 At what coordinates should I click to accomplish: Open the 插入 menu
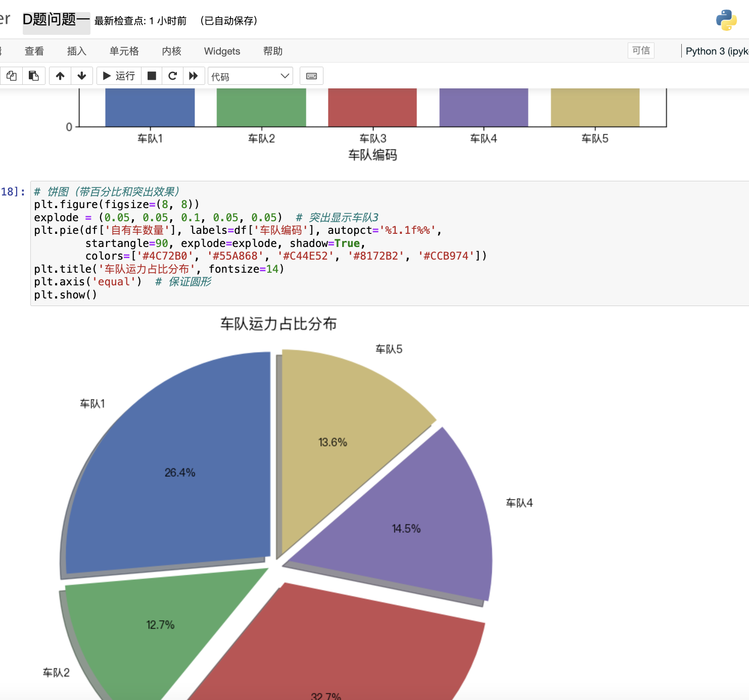(77, 51)
